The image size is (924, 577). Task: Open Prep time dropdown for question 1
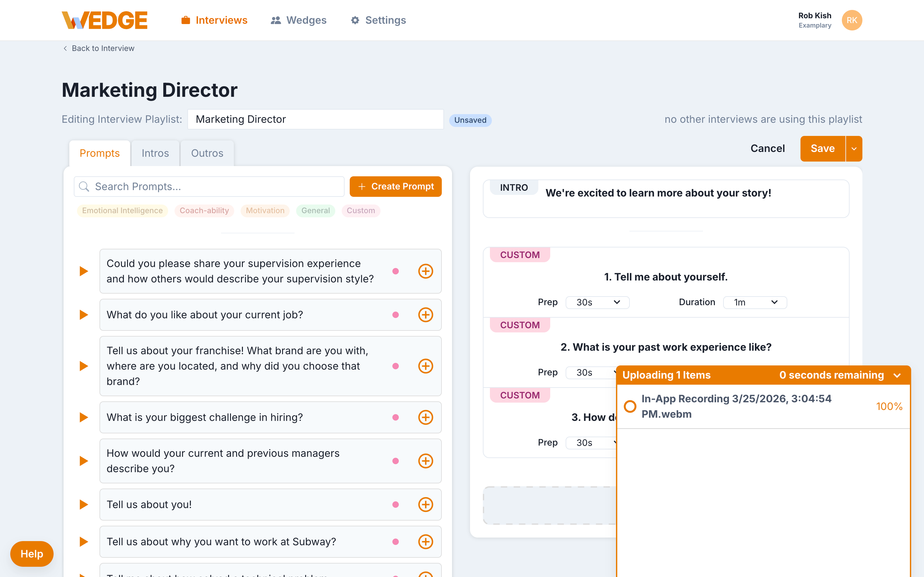(x=597, y=302)
